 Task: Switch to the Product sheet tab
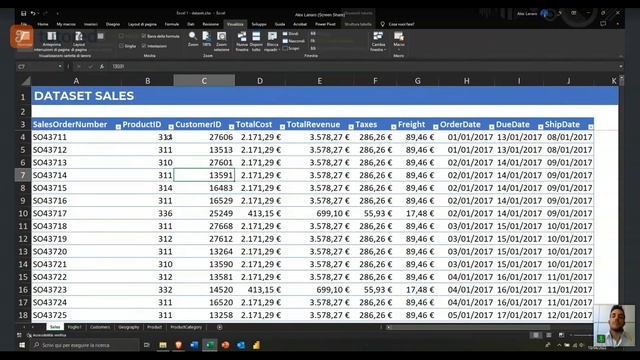pos(154,327)
